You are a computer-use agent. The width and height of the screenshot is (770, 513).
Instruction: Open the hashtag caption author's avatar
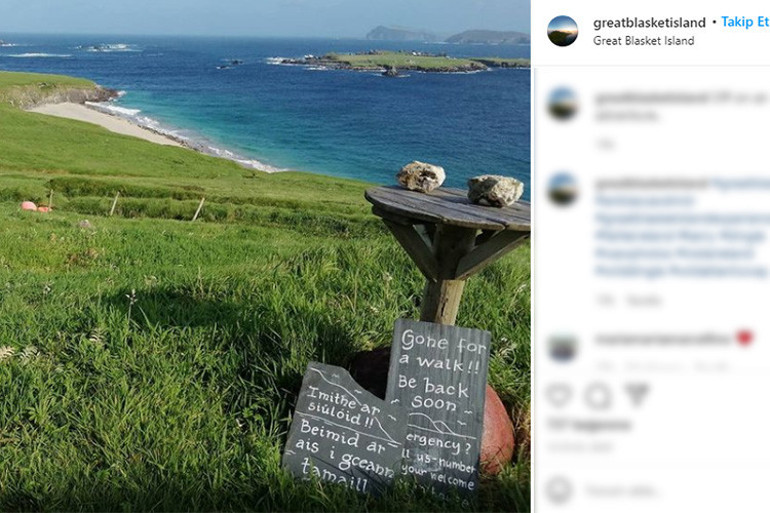click(563, 189)
